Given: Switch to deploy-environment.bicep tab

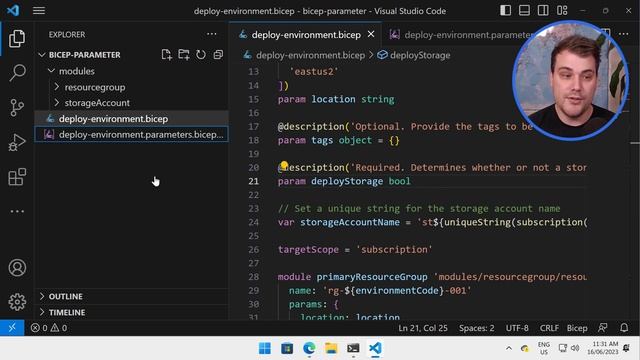Looking at the screenshot, I should 306,35.
